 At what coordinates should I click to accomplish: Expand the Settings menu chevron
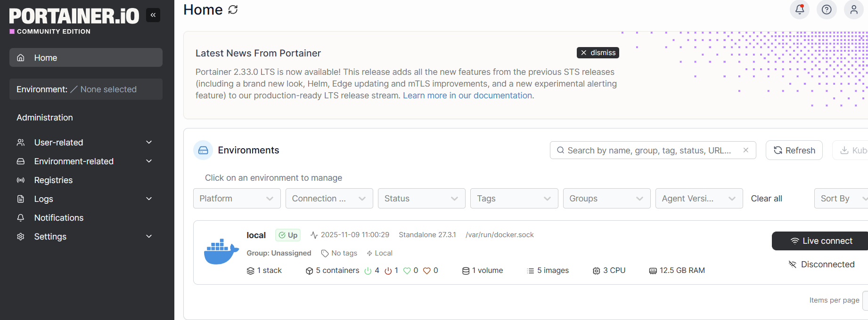149,236
